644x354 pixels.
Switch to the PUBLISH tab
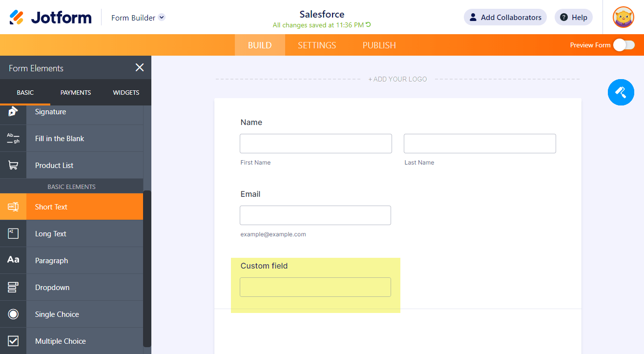(379, 45)
